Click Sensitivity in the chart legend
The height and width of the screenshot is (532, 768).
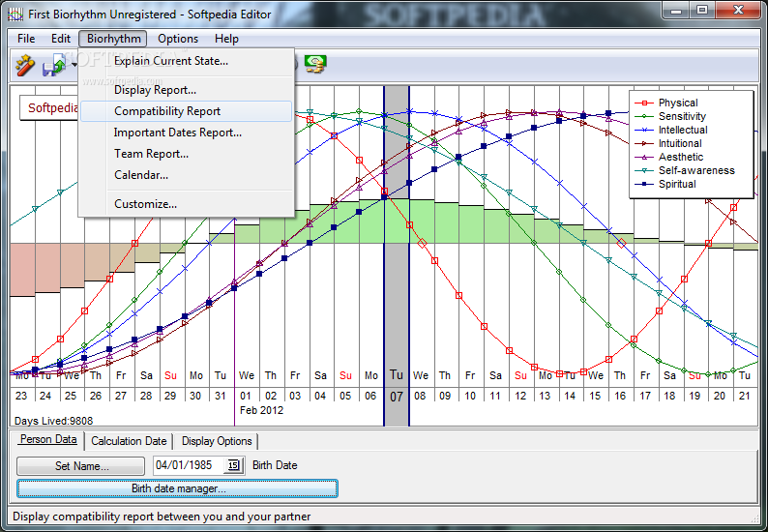682,117
